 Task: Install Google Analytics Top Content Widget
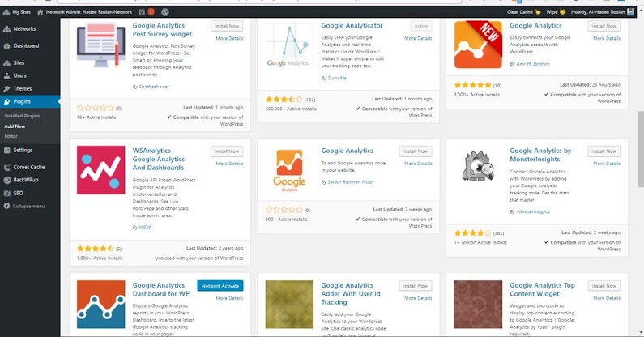click(603, 286)
